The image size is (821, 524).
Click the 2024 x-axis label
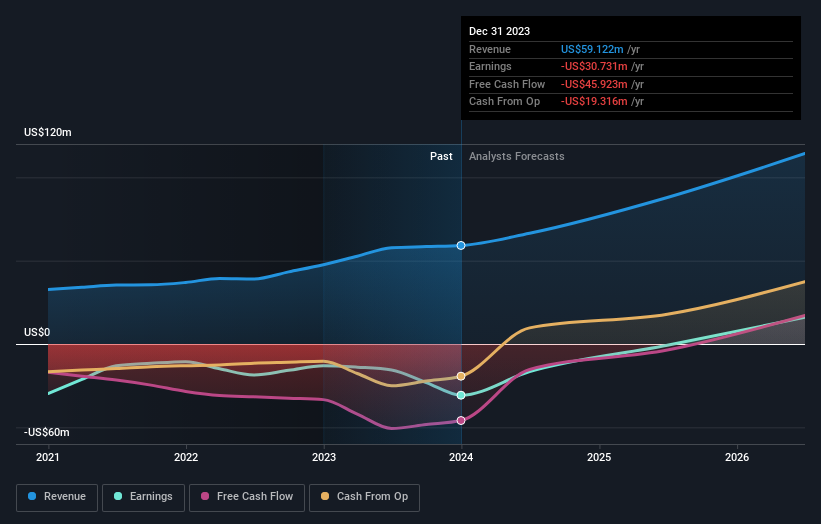coord(461,457)
